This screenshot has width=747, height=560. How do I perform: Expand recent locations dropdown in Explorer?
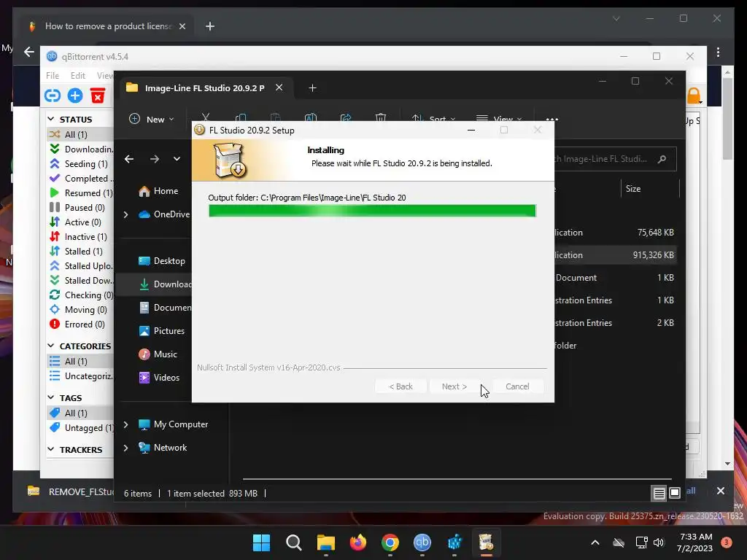coord(177,158)
